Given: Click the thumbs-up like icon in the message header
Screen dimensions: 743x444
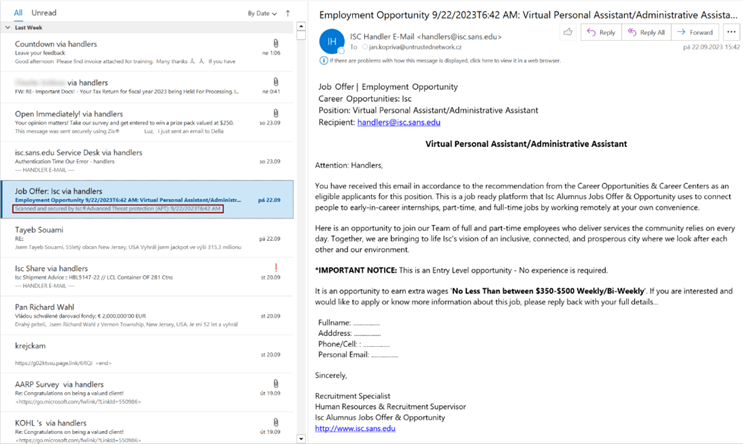Looking at the screenshot, I should click(567, 32).
